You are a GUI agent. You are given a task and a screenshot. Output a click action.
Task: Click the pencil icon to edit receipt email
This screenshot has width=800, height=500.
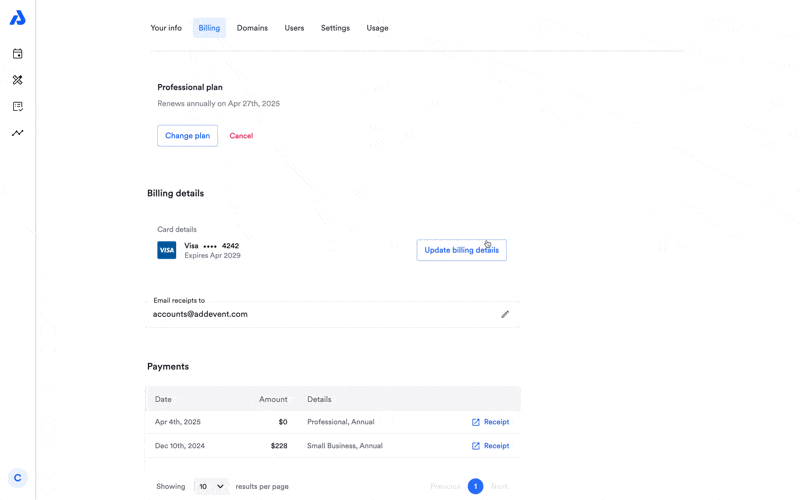505,314
